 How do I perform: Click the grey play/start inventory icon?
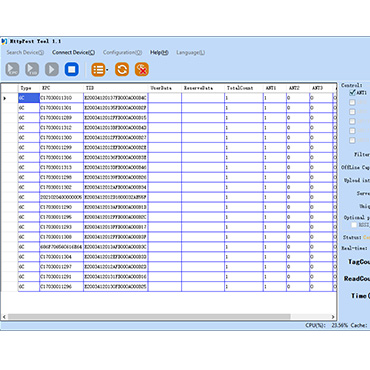click(x=52, y=69)
